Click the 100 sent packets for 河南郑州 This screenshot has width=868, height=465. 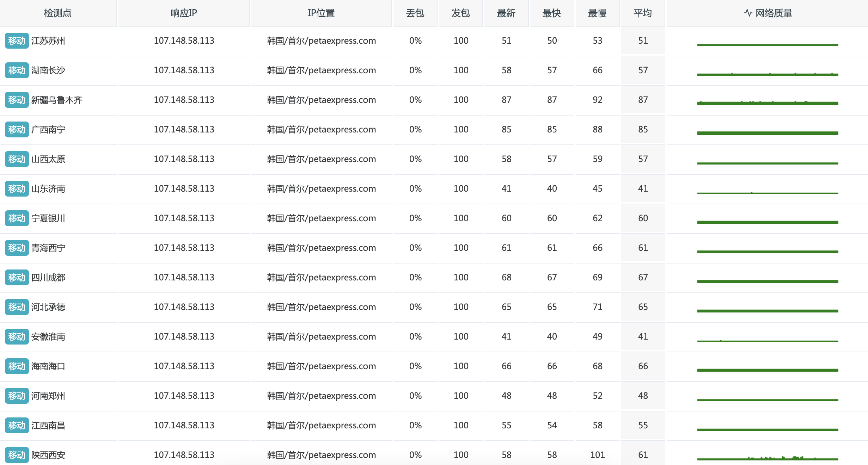coord(461,396)
